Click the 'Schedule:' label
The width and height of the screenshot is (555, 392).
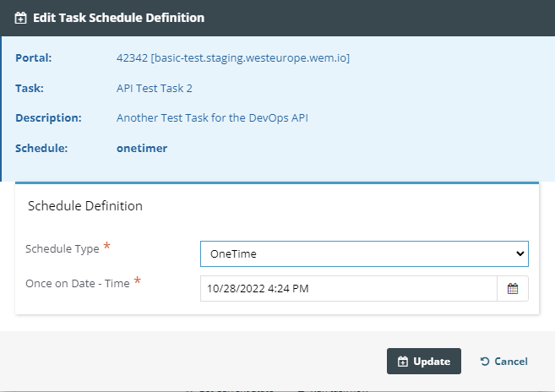[x=41, y=148]
